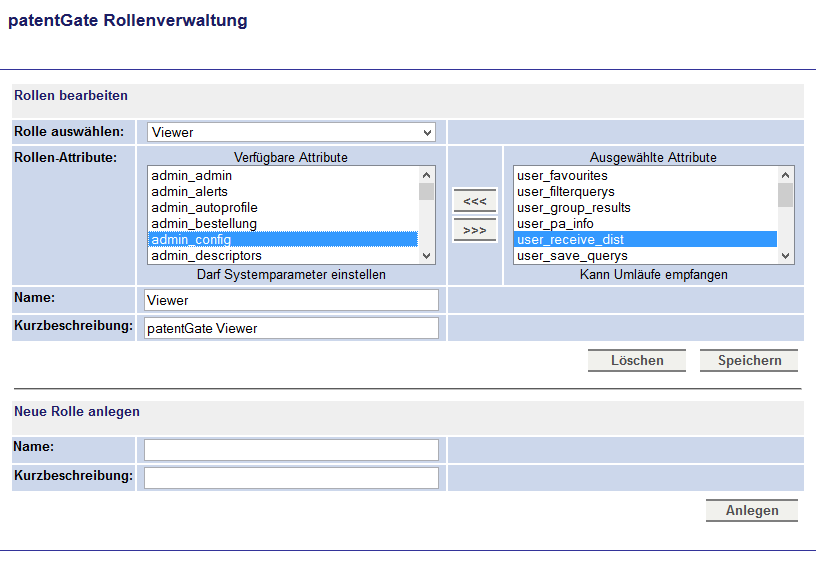Click scrollbar thumb of selected attributes list
816x563 pixels.
coord(786,195)
